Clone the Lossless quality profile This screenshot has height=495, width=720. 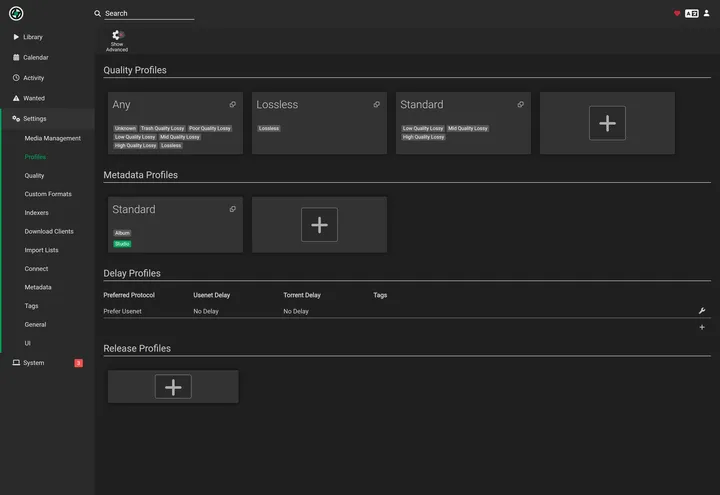point(377,105)
